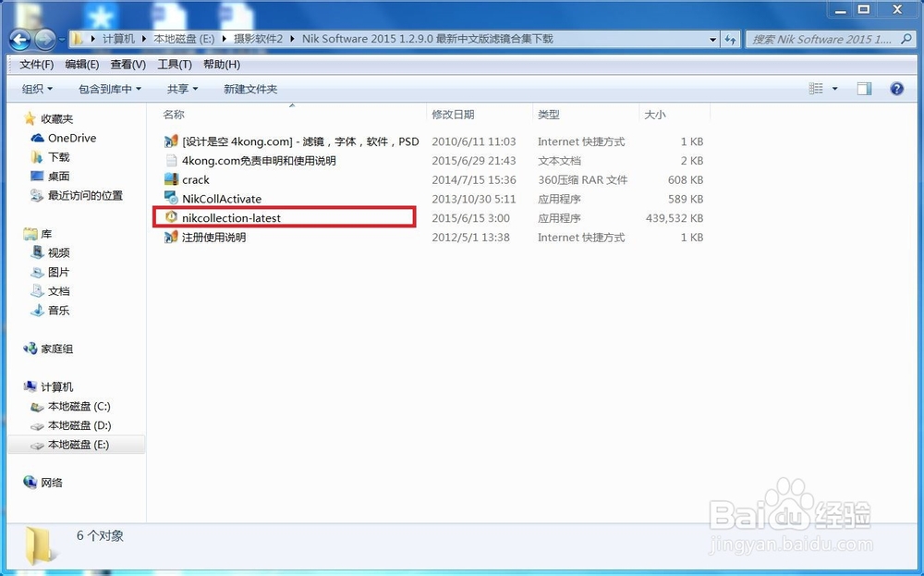Screen dimensions: 924x576
Task: Open the 工具(T) menu
Action: [x=175, y=65]
